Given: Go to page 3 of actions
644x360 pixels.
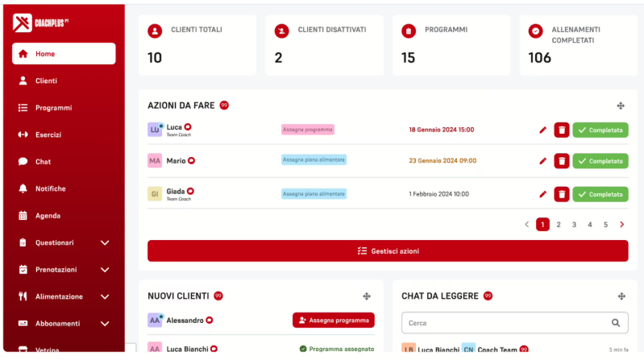Looking at the screenshot, I should point(574,225).
